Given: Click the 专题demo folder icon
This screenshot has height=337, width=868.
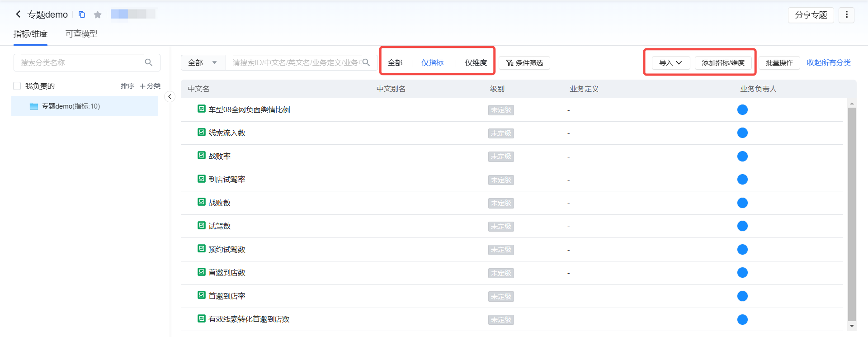Looking at the screenshot, I should click(x=34, y=106).
